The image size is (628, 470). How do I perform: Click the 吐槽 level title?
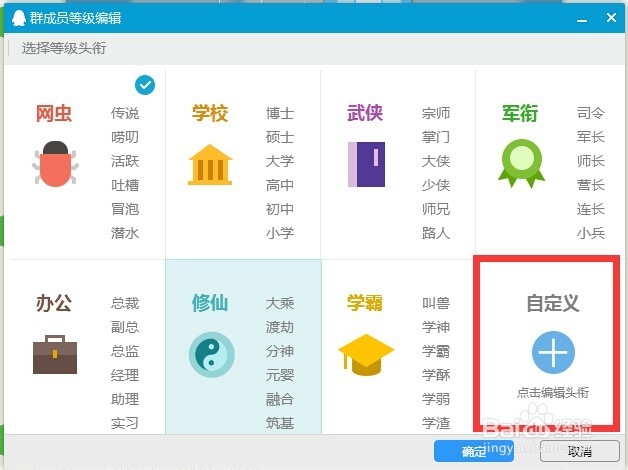[x=125, y=185]
